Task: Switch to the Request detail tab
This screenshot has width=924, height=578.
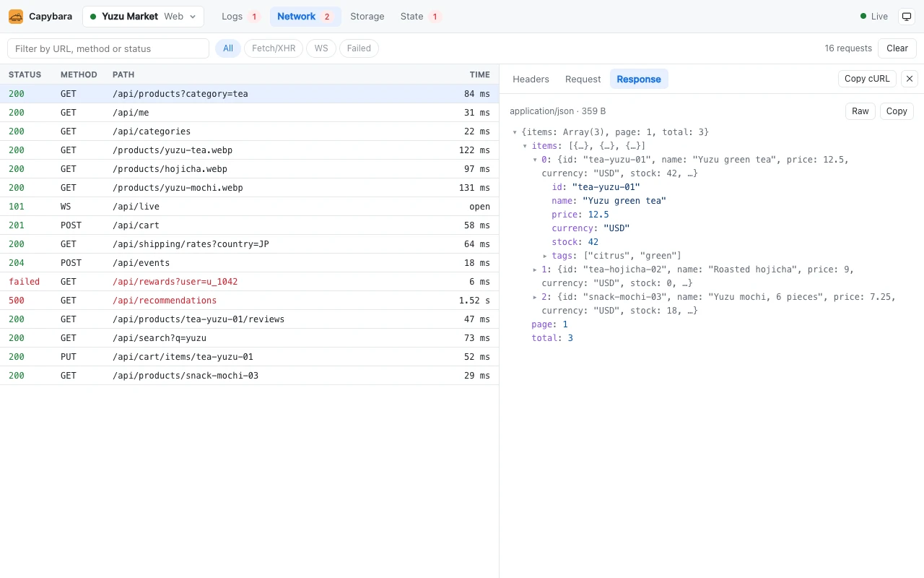Action: click(x=583, y=79)
